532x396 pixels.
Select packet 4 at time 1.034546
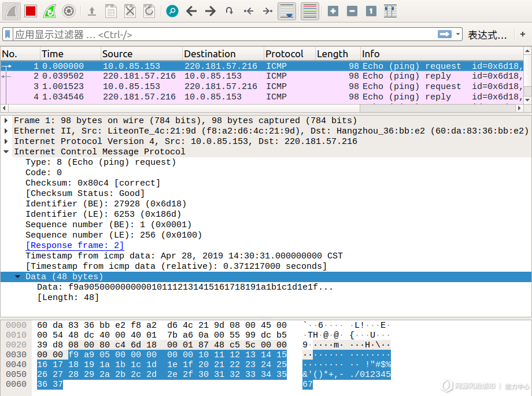(262, 97)
